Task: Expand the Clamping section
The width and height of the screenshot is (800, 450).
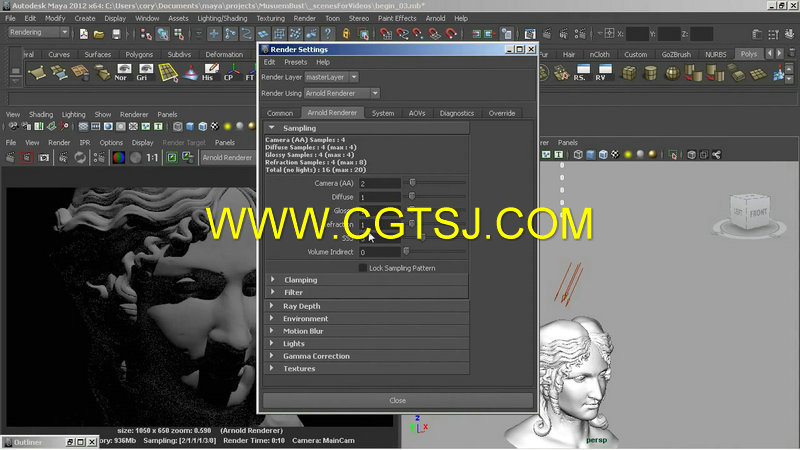Action: tap(272, 280)
